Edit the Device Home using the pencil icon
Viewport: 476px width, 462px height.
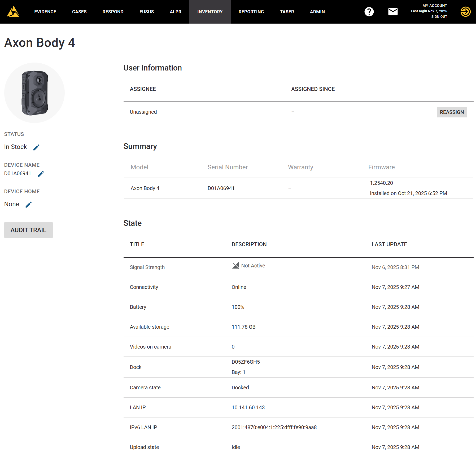point(29,204)
